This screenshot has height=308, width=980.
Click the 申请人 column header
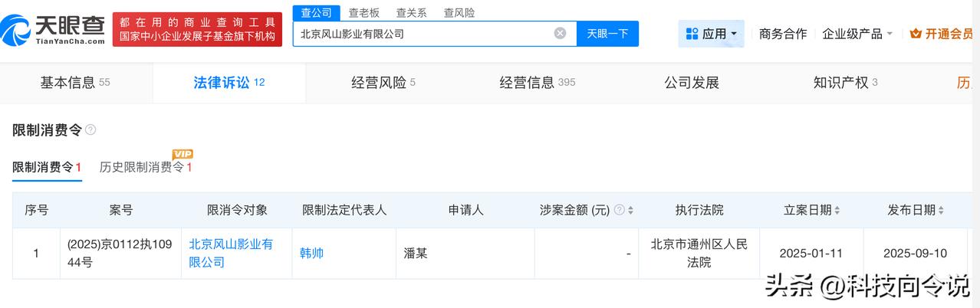[x=465, y=210]
